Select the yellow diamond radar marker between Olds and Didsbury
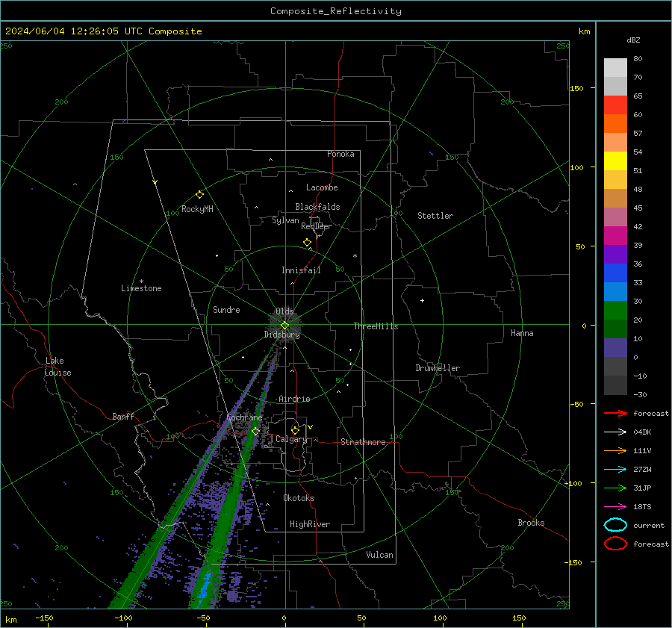The height and width of the screenshot is (628, 672). click(284, 326)
